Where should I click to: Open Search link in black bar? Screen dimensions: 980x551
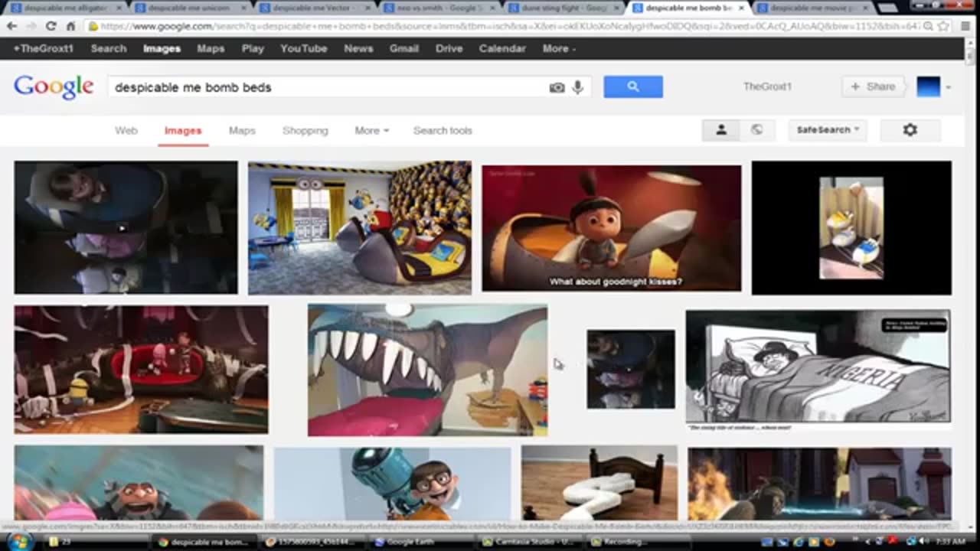pos(109,48)
